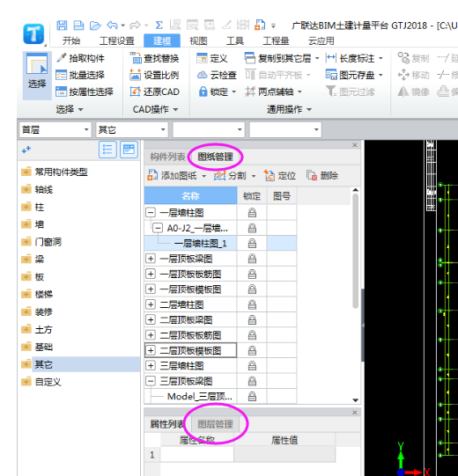Viewport: 458px width, 476px height.
Task: Click 批量选择 tool
Action: tap(80, 75)
